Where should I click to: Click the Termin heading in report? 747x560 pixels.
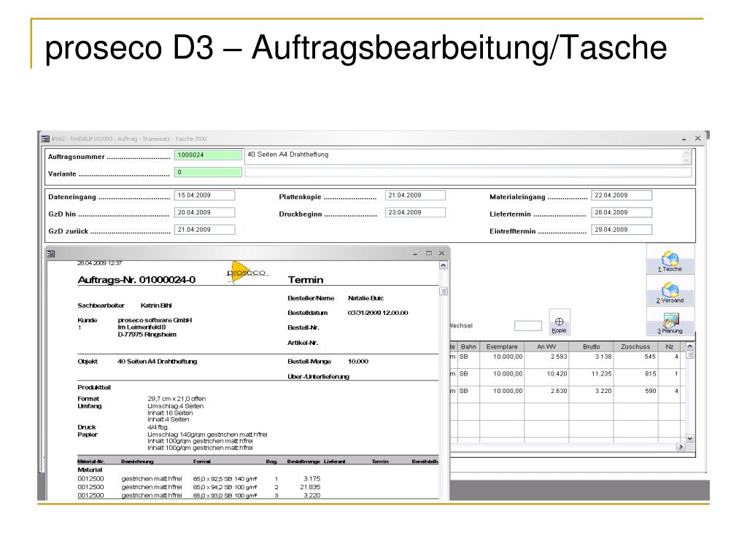click(x=306, y=280)
